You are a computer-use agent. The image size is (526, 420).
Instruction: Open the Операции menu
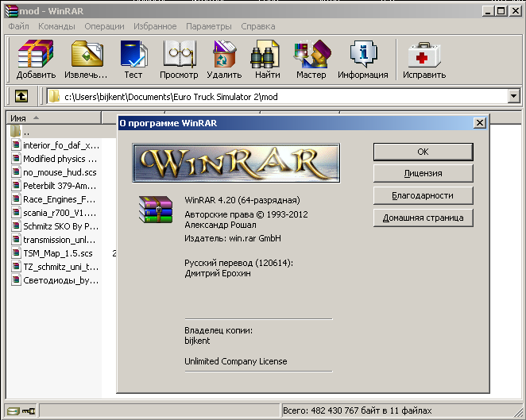[104, 26]
